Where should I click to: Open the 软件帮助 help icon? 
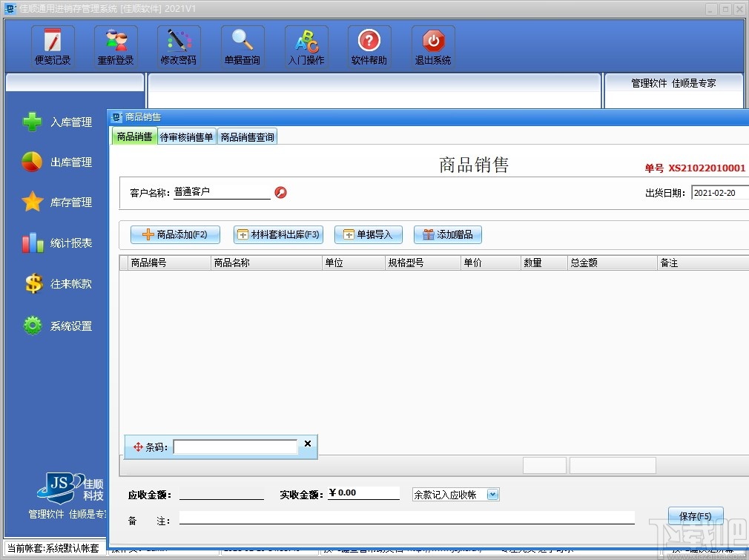pyautogui.click(x=369, y=45)
